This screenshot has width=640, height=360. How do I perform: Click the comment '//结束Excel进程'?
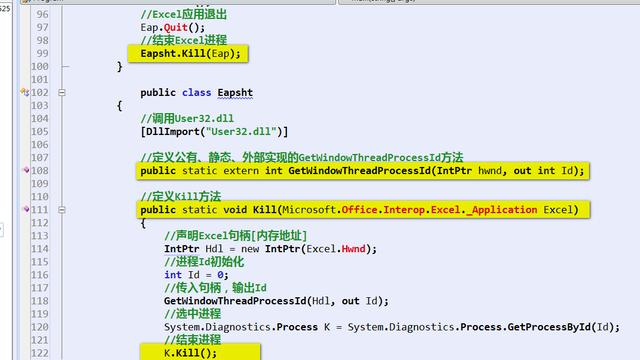point(183,40)
